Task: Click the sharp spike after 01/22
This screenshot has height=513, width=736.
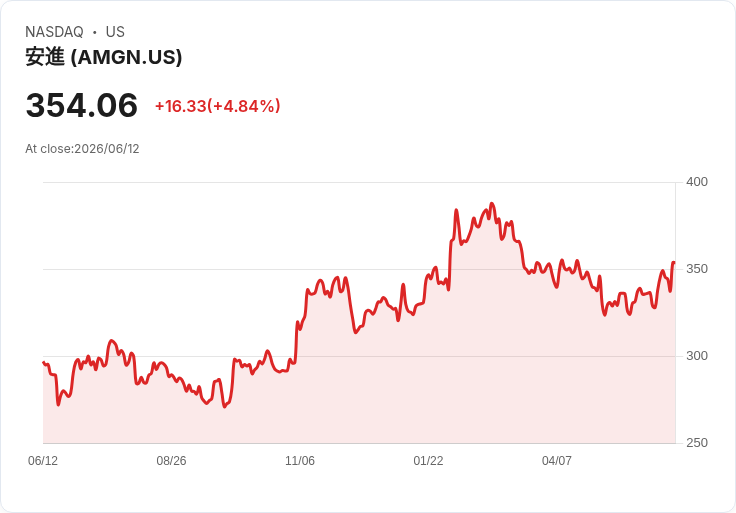Action: point(456,210)
